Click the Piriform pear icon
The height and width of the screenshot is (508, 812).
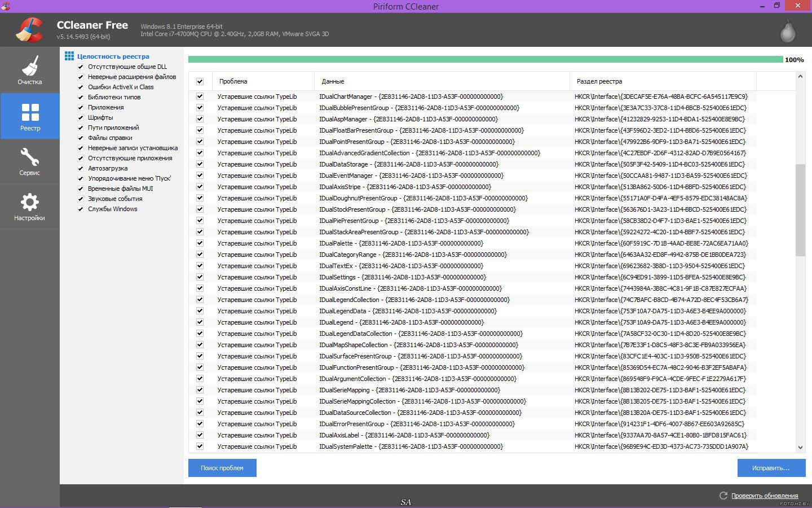[x=787, y=31]
